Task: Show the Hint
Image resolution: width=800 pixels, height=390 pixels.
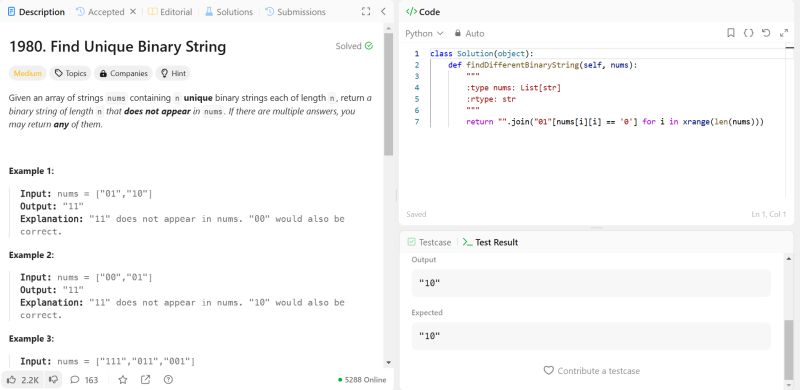Action: point(173,74)
